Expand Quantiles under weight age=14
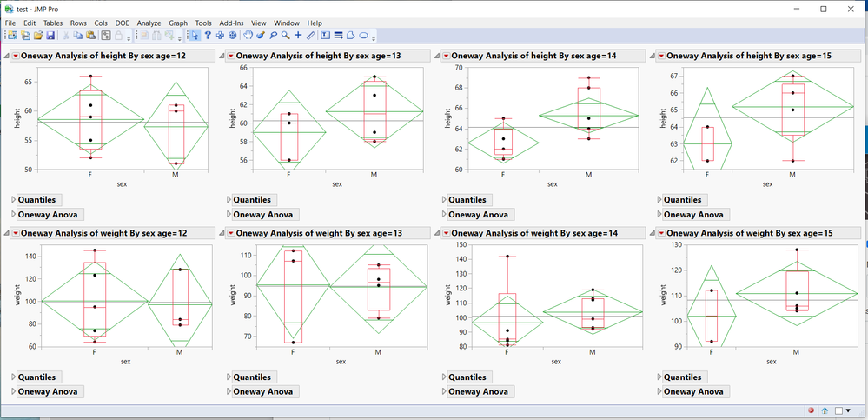 pos(445,377)
